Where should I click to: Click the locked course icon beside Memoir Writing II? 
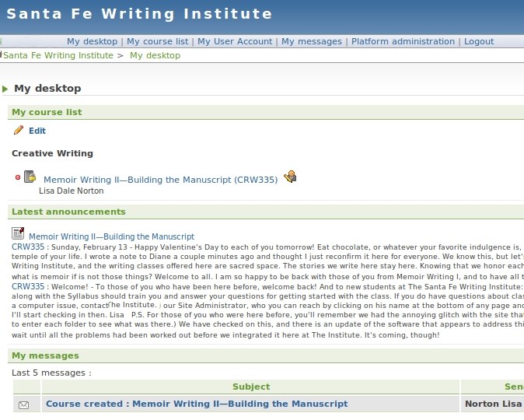pyautogui.click(x=30, y=177)
